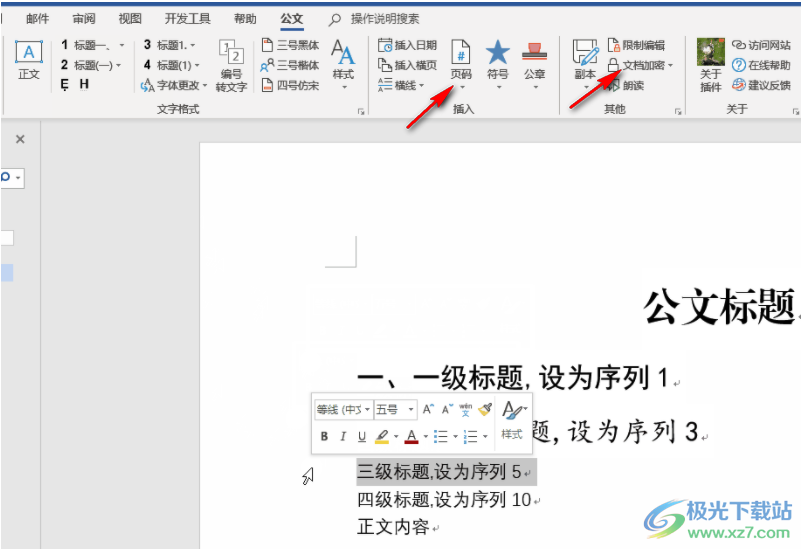Apply heading level 3 标题1.

point(170,45)
